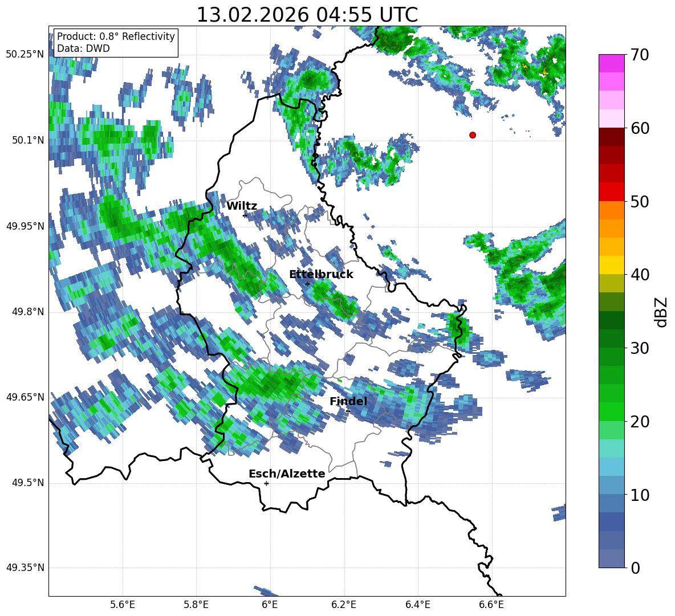Click the 70 colorbar tick value
Viewport: 675px width, 616px height.
point(640,55)
